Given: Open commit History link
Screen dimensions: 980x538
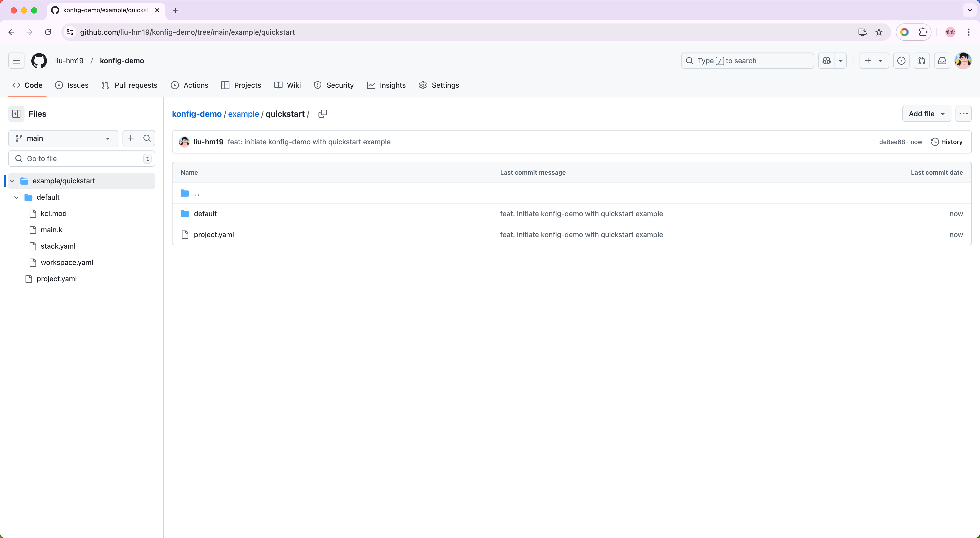Looking at the screenshot, I should point(947,142).
